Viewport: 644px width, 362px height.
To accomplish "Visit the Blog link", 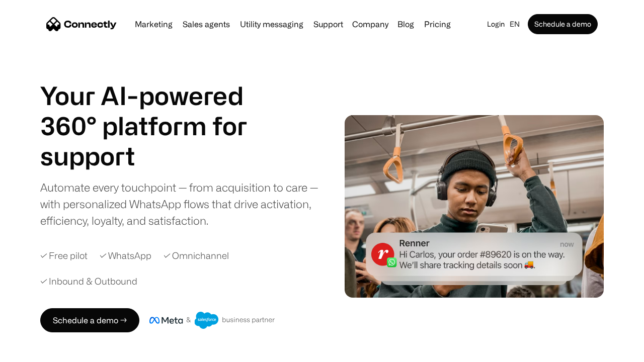I will pos(406,24).
